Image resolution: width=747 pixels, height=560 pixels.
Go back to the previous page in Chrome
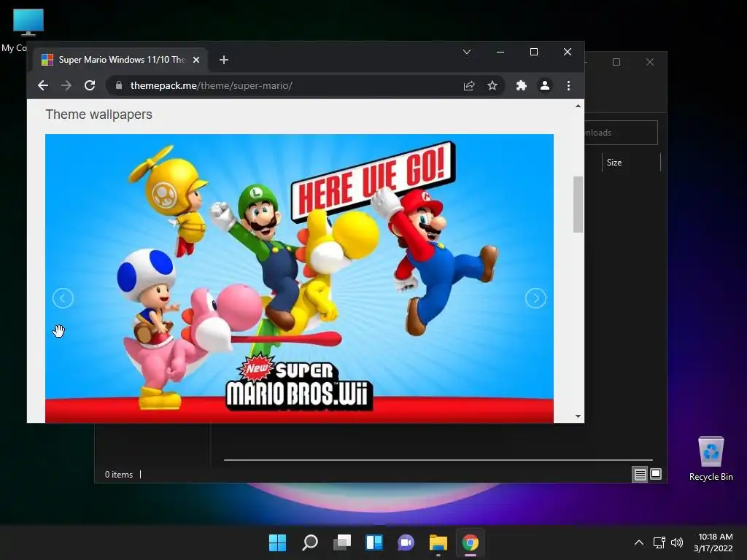[43, 86]
